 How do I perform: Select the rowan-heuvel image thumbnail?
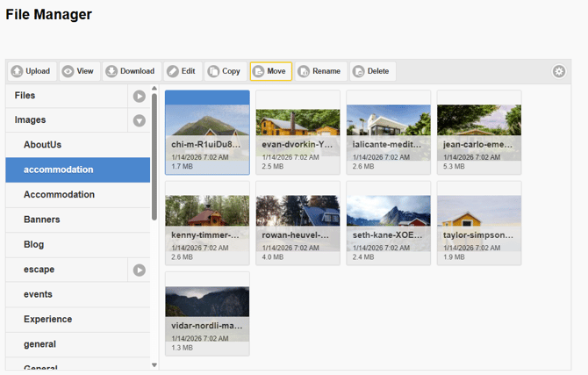click(x=298, y=223)
